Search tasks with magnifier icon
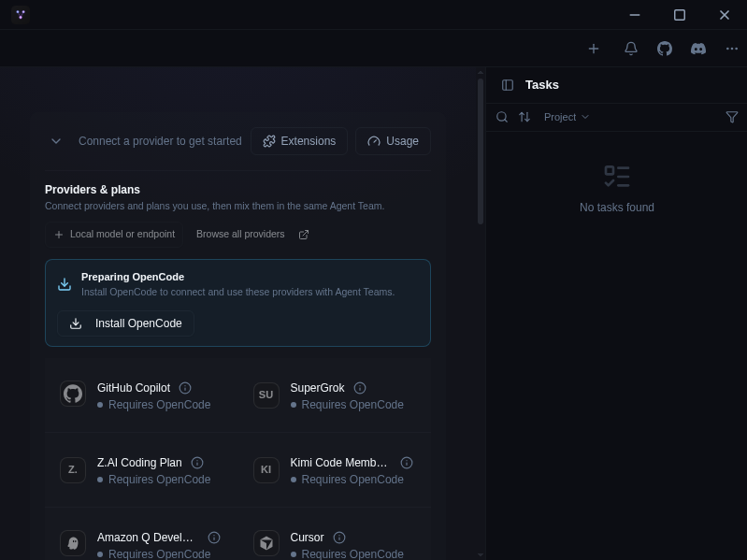 point(502,117)
